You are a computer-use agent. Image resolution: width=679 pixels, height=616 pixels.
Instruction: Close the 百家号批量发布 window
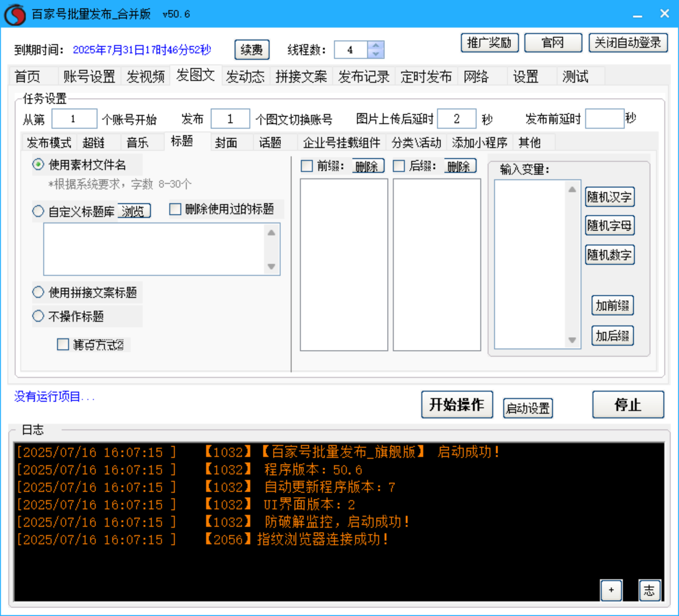pos(665,14)
